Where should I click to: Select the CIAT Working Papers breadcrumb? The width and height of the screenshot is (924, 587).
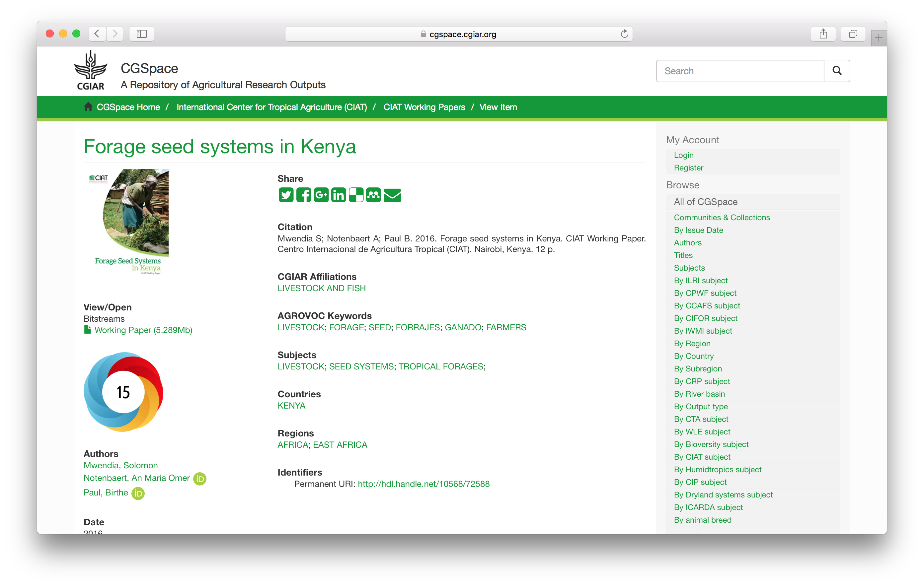coord(424,107)
